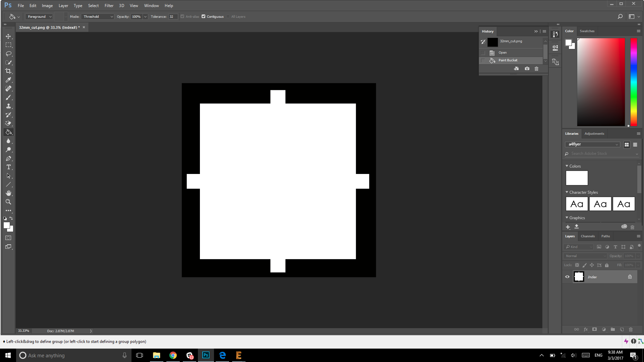The height and width of the screenshot is (362, 644).
Task: Switch to the Channels tab
Action: (x=587, y=236)
